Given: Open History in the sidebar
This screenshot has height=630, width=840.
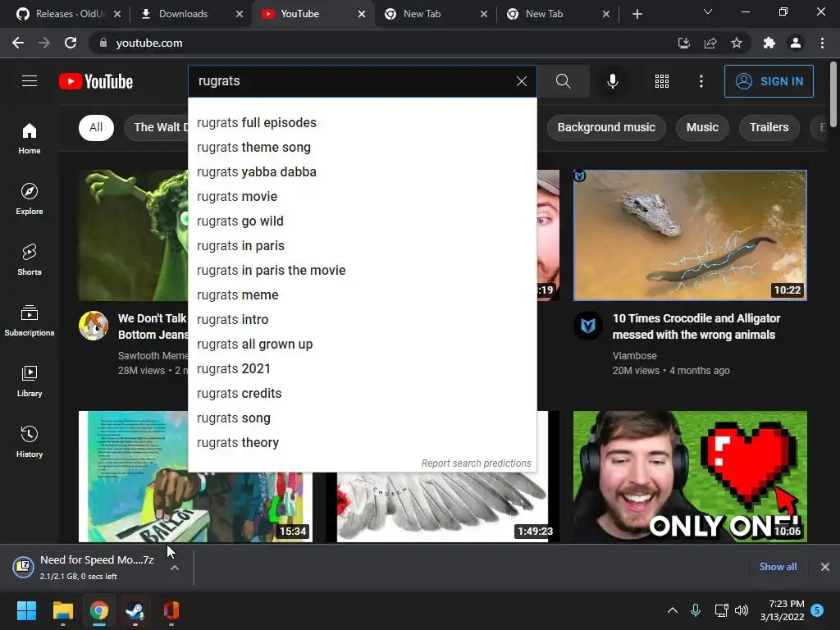Looking at the screenshot, I should 30,441.
